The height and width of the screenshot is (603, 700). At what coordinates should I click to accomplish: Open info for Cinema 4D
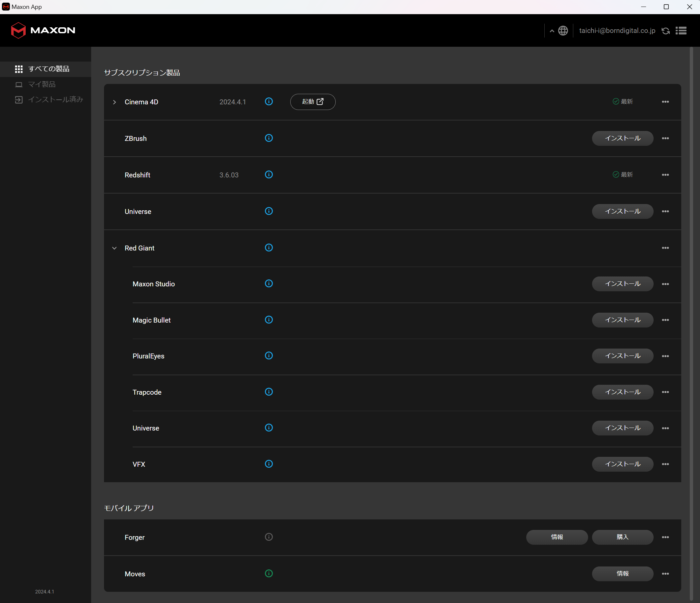[269, 101]
